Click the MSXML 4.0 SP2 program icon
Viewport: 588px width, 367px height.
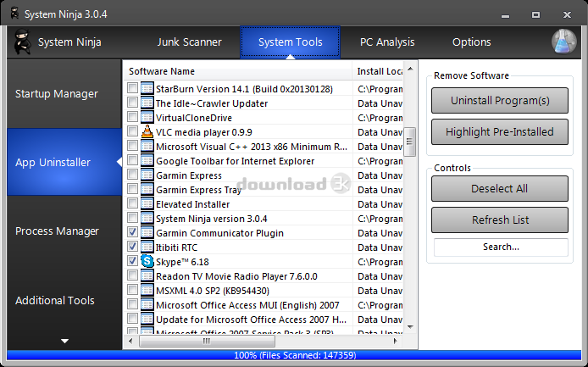(147, 290)
